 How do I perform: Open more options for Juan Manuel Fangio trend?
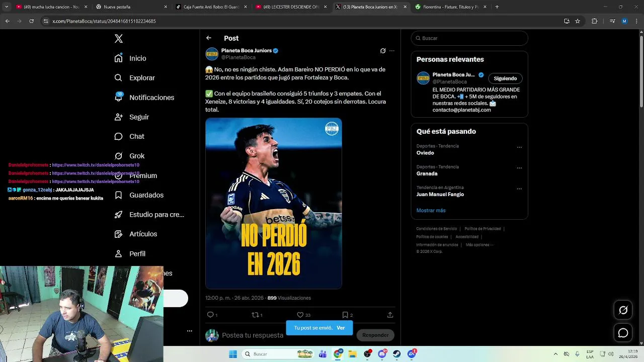tap(519, 189)
